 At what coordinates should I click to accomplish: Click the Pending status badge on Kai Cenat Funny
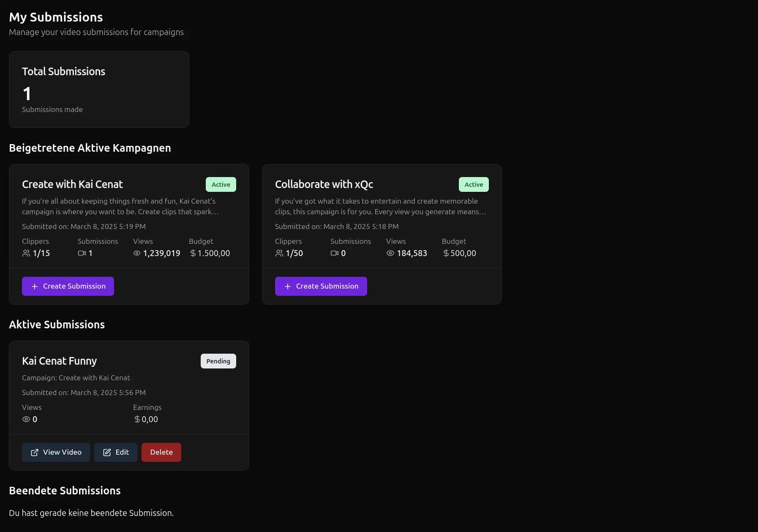click(218, 361)
